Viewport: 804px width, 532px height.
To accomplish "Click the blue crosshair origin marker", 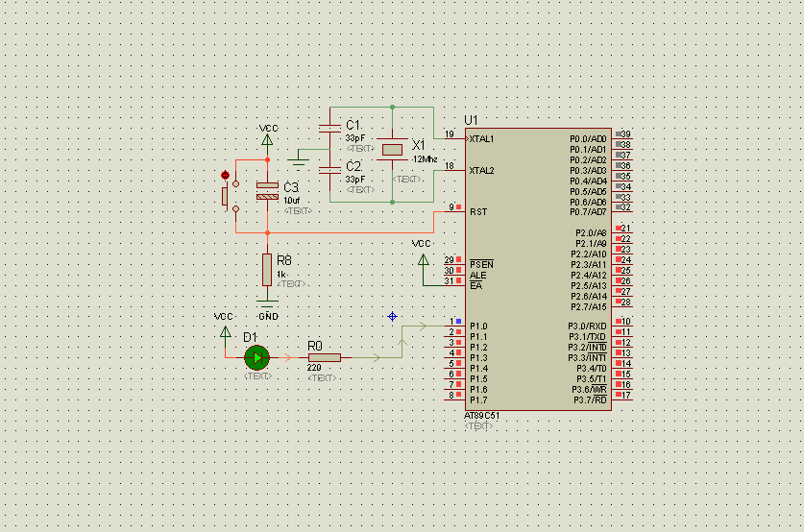I will pyautogui.click(x=392, y=316).
